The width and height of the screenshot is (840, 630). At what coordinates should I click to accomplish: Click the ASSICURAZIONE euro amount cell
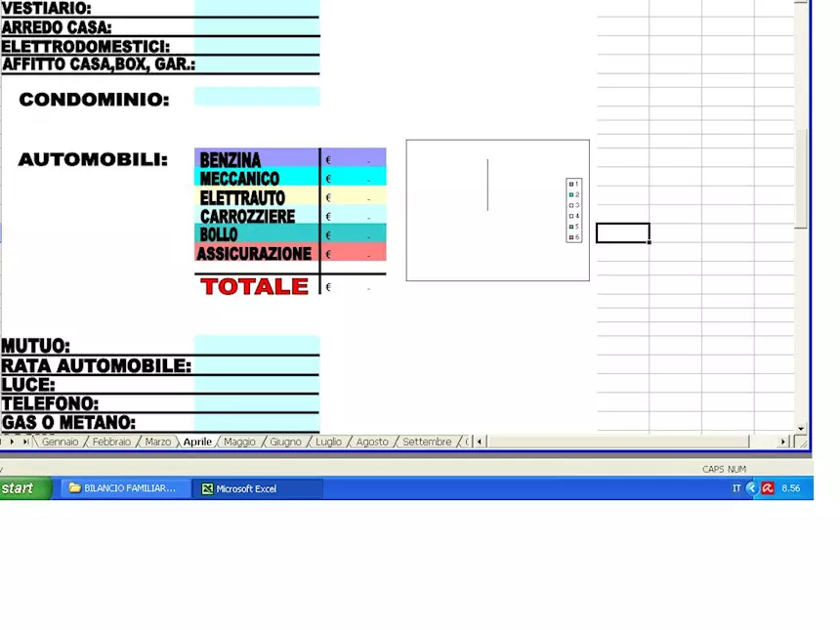354,252
